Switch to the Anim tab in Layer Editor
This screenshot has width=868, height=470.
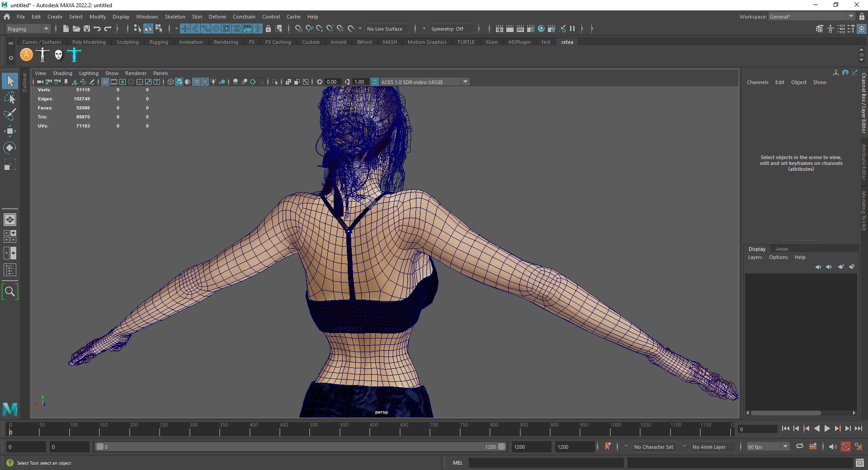point(782,249)
